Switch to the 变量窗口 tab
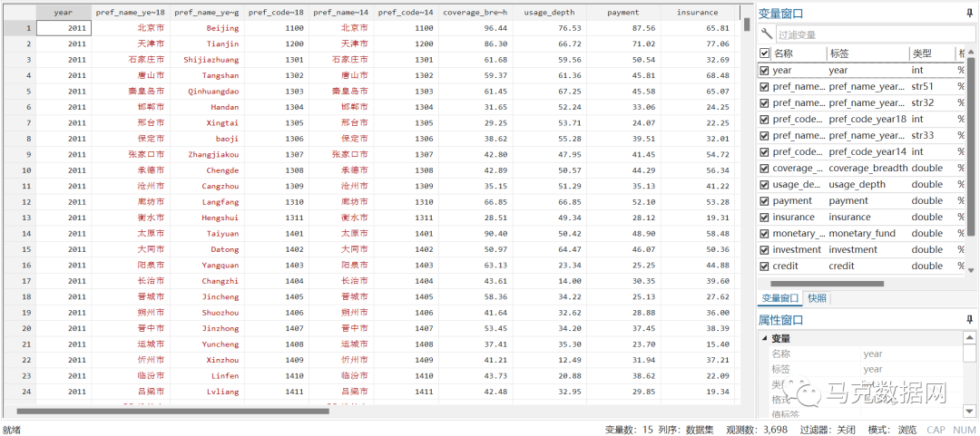Viewport: 980px width, 436px height. point(779,298)
